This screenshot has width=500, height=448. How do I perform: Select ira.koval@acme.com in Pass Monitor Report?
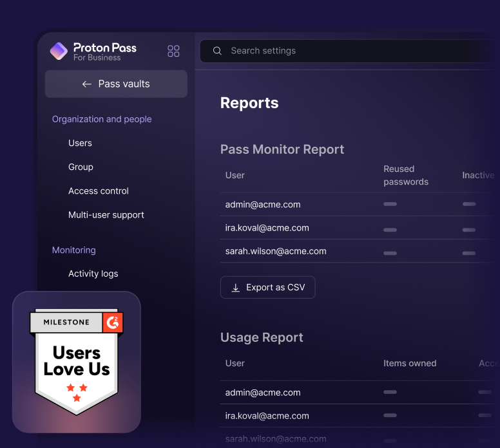[x=267, y=228]
